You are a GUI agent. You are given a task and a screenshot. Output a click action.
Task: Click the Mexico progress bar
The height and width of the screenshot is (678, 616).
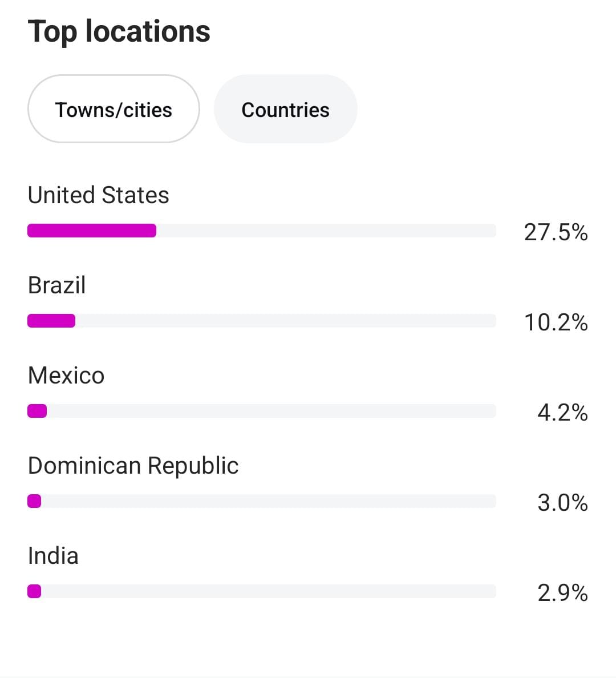[262, 411]
